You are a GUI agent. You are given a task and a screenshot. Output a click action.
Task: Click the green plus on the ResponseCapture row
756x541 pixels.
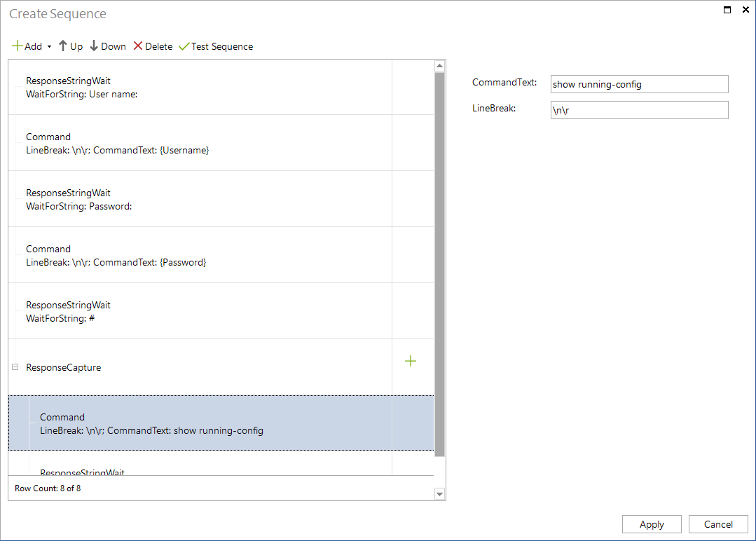point(411,360)
